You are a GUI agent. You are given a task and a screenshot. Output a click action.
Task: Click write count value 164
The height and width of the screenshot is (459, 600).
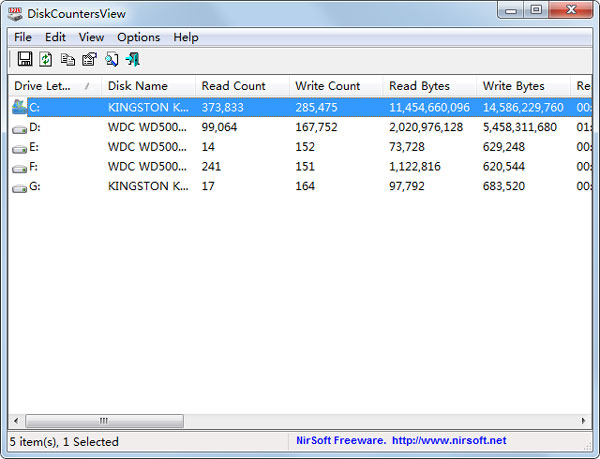click(x=305, y=186)
